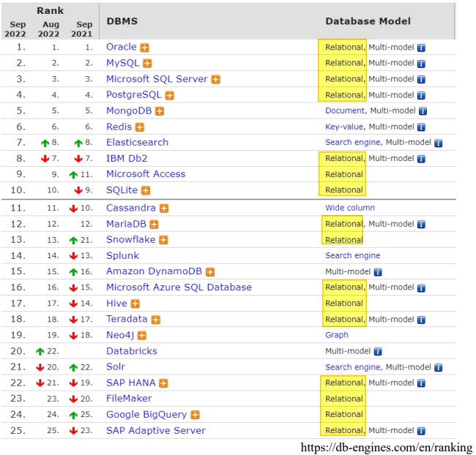This screenshot has width=476, height=455.
Task: Open the Elasticsearch DBMS link
Action: pyautogui.click(x=137, y=143)
